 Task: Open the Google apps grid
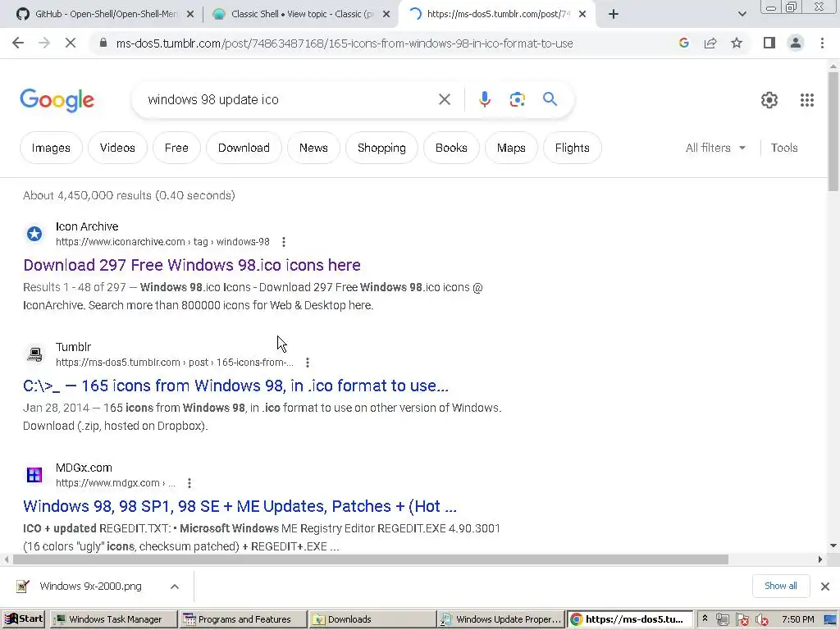coord(807,99)
